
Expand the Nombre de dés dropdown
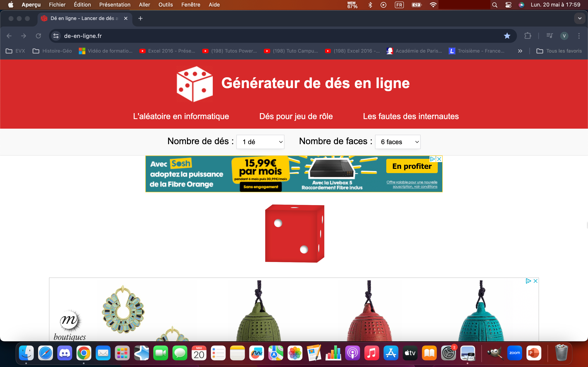tap(260, 142)
